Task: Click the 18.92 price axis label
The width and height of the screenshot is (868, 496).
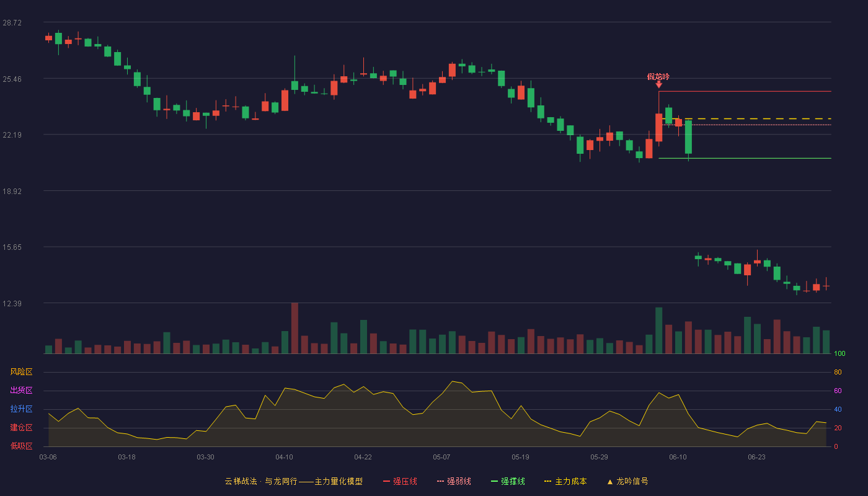Action: (x=12, y=191)
